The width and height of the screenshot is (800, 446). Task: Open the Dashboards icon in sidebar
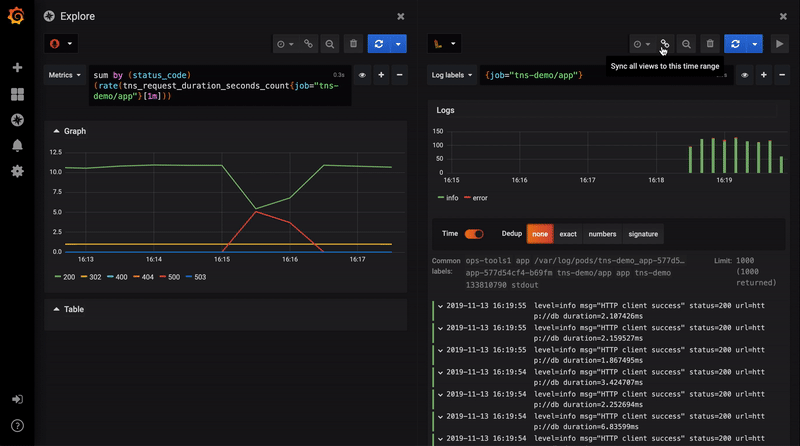pyautogui.click(x=17, y=94)
